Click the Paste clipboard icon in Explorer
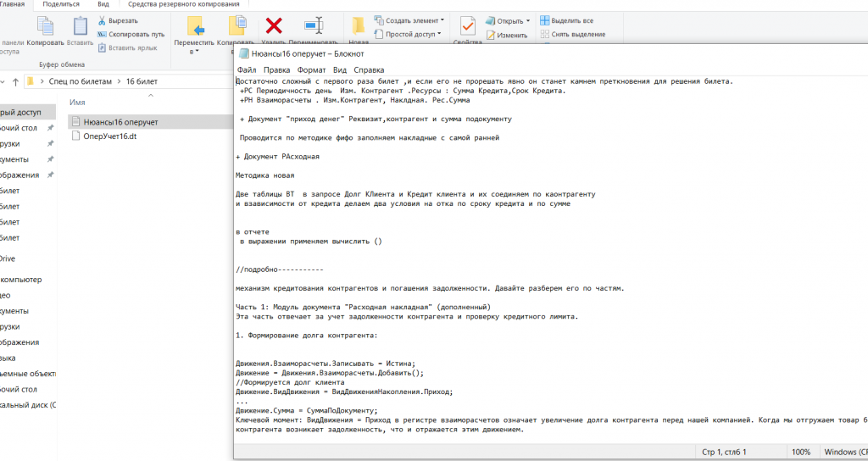 81,26
